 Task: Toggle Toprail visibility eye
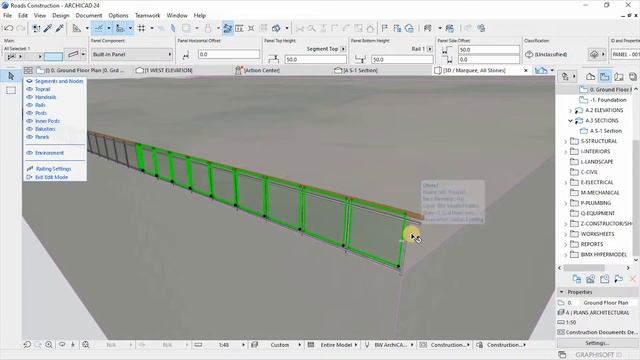click(29, 89)
